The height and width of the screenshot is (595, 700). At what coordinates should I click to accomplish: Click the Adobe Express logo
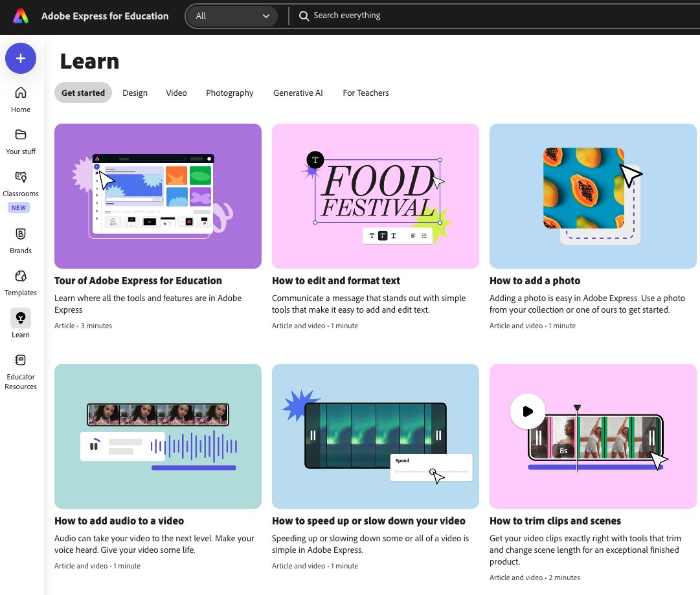(x=19, y=16)
